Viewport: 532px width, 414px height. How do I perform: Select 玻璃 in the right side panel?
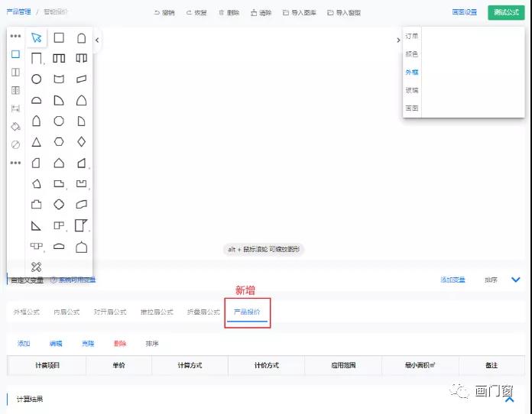[412, 90]
